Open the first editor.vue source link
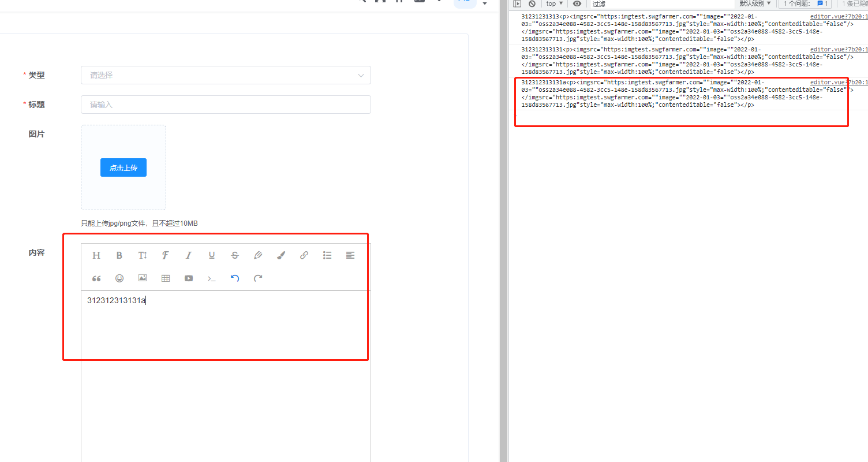This screenshot has width=868, height=462. (839, 17)
